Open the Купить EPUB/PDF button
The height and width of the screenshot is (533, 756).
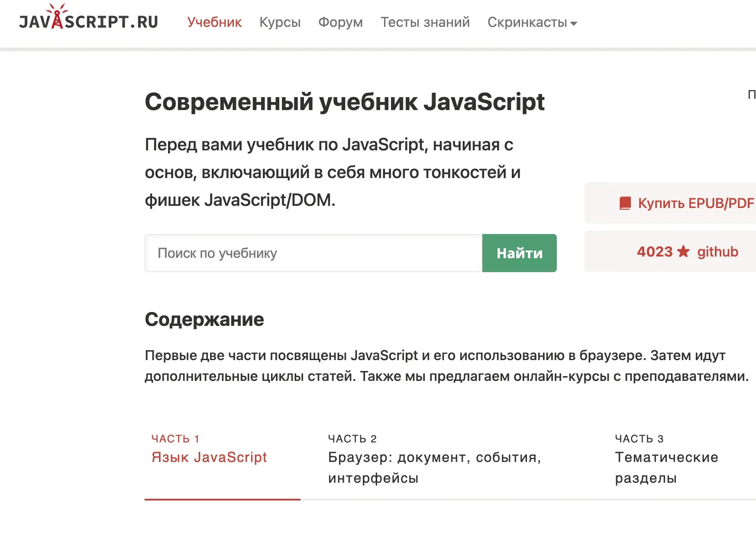[x=670, y=203]
